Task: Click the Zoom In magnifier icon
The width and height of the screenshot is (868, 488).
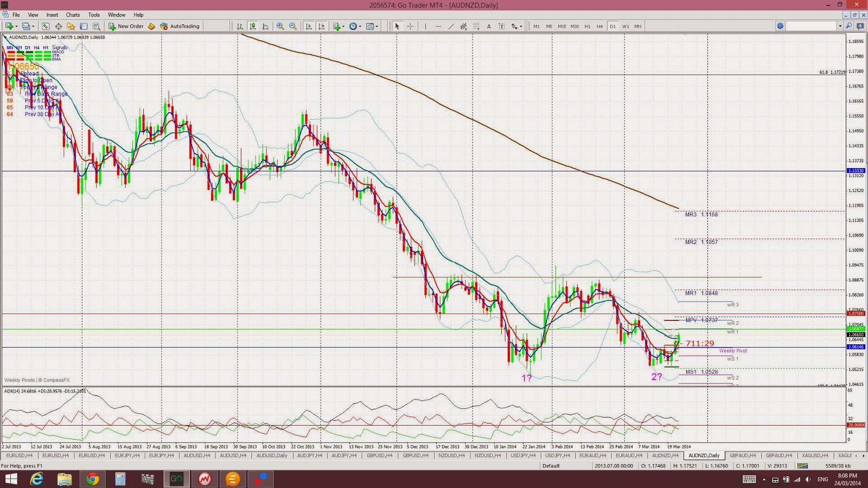Action: [x=280, y=26]
